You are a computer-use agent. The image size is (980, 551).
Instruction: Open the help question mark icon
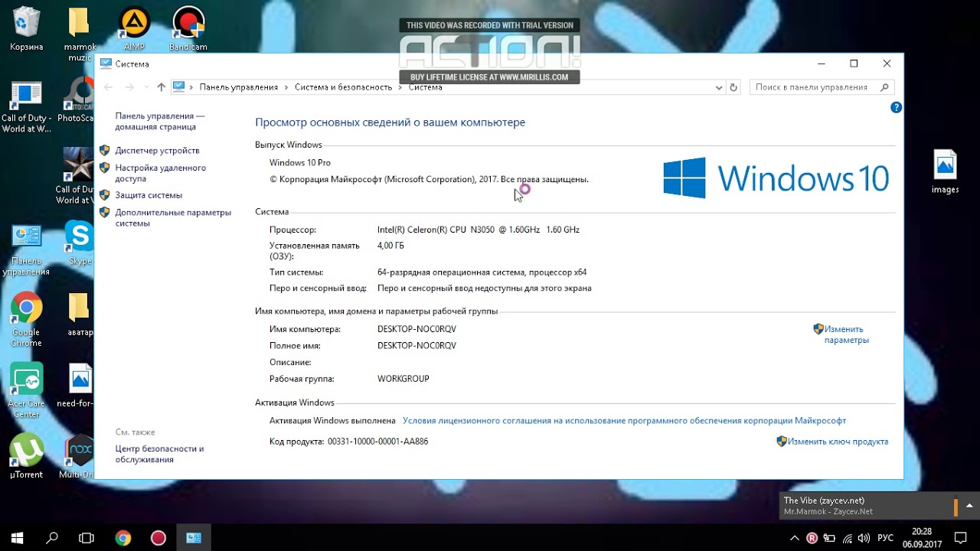click(896, 108)
